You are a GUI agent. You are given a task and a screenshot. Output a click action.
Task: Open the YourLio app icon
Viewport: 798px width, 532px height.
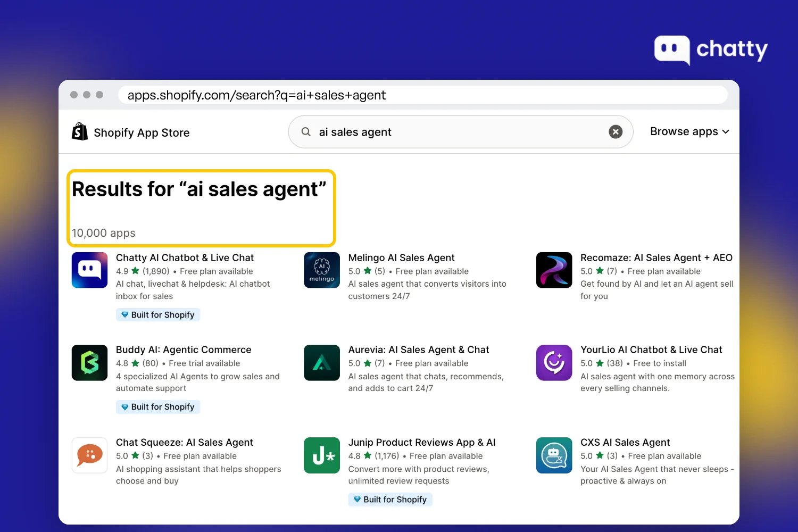pyautogui.click(x=554, y=363)
